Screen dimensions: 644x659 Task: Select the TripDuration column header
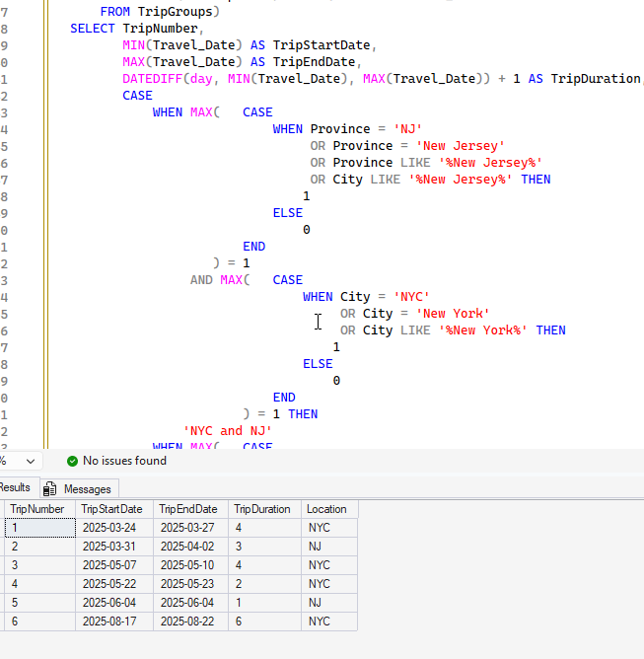click(262, 509)
